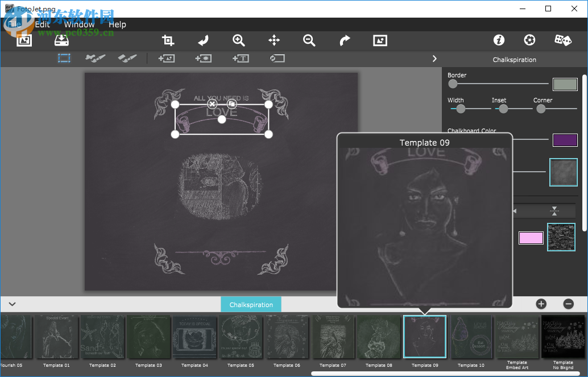Viewport: 588px width, 377px height.
Task: Select the crop tool
Action: [x=168, y=40]
